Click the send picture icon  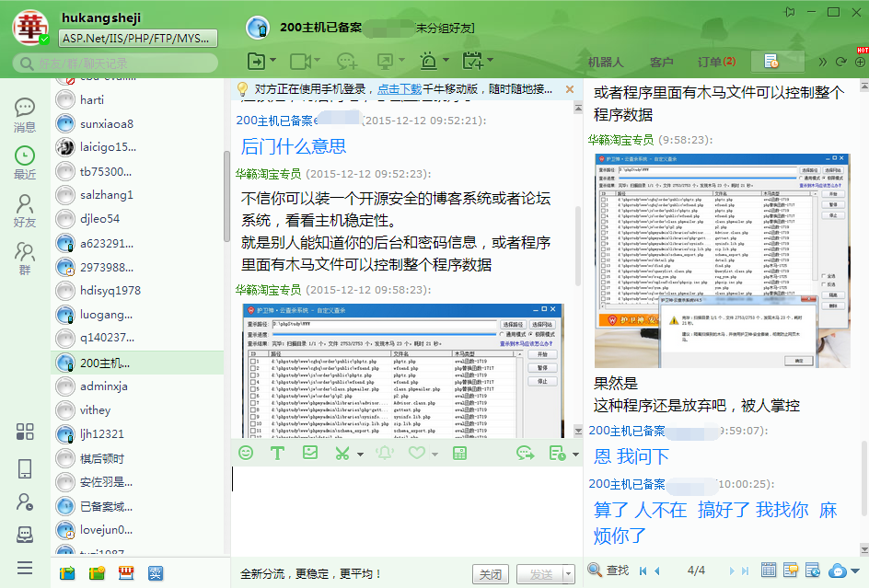coord(310,453)
